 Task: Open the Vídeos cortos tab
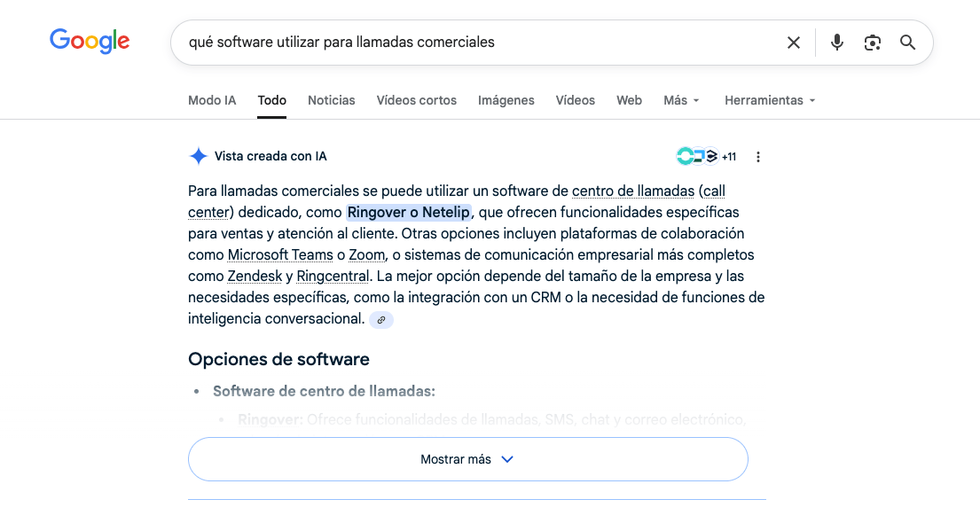[x=416, y=100]
